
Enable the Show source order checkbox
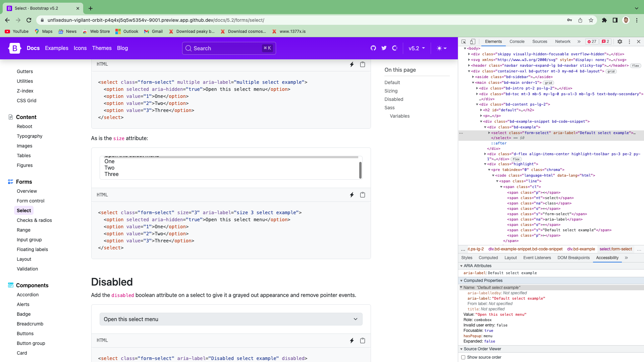pyautogui.click(x=464, y=357)
